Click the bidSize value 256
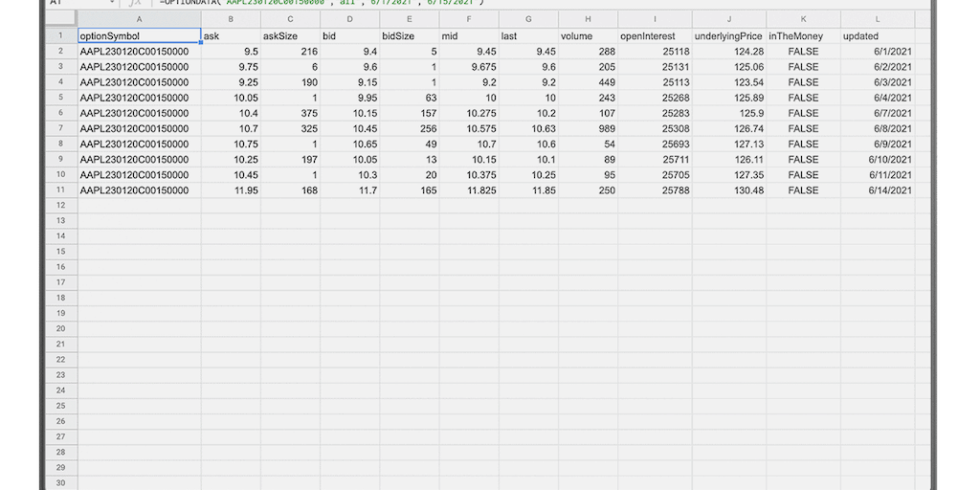Screen dimensions: 980x490 tap(410, 129)
